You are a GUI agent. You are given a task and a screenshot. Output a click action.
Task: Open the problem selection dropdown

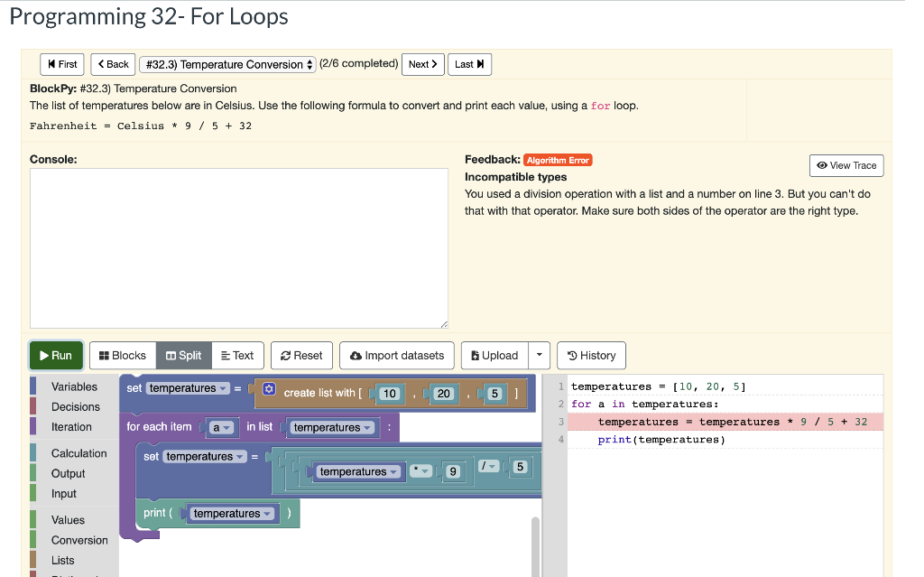tap(227, 64)
